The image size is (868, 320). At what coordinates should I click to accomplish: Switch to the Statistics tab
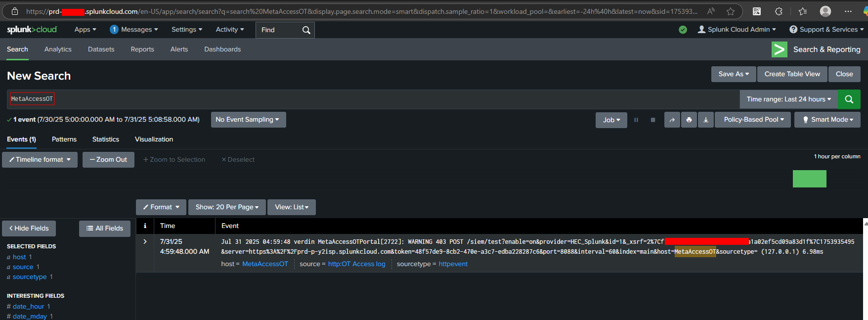click(x=106, y=139)
